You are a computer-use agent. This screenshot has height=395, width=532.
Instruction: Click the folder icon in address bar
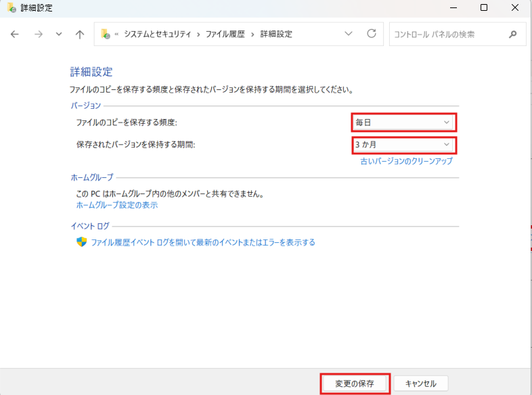(x=106, y=34)
